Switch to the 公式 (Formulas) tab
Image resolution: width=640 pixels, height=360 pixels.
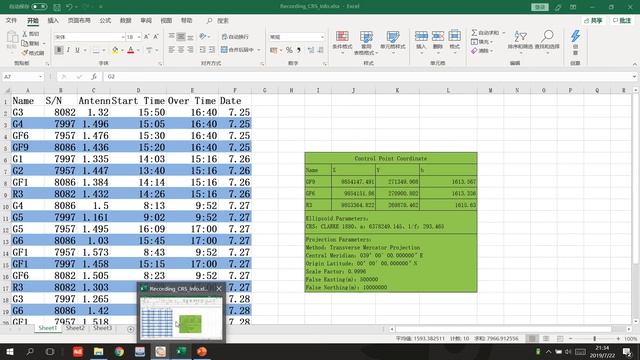[105, 20]
